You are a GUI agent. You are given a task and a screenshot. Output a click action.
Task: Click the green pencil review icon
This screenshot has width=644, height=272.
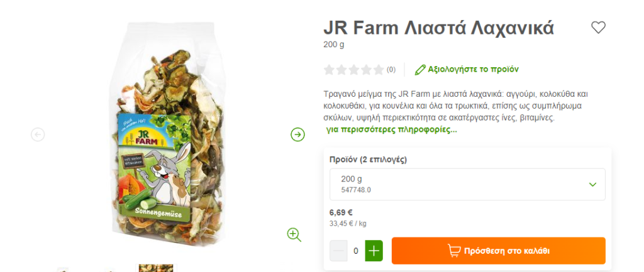420,69
